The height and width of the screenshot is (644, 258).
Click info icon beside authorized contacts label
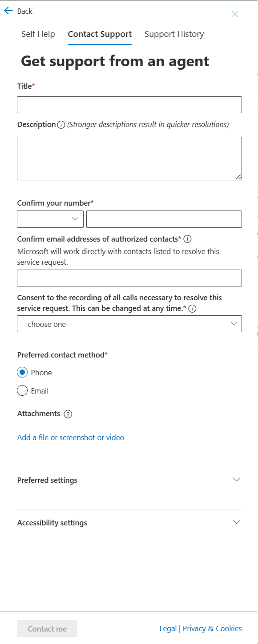pyautogui.click(x=187, y=239)
